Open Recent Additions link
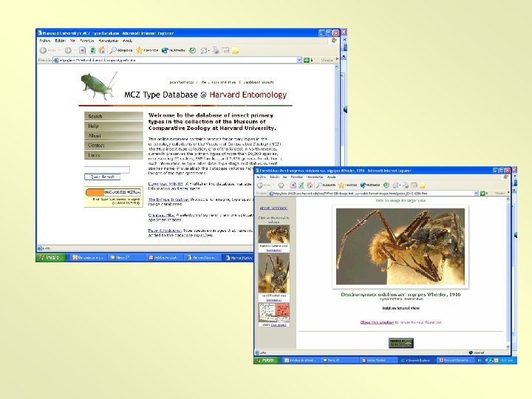 tap(165, 231)
